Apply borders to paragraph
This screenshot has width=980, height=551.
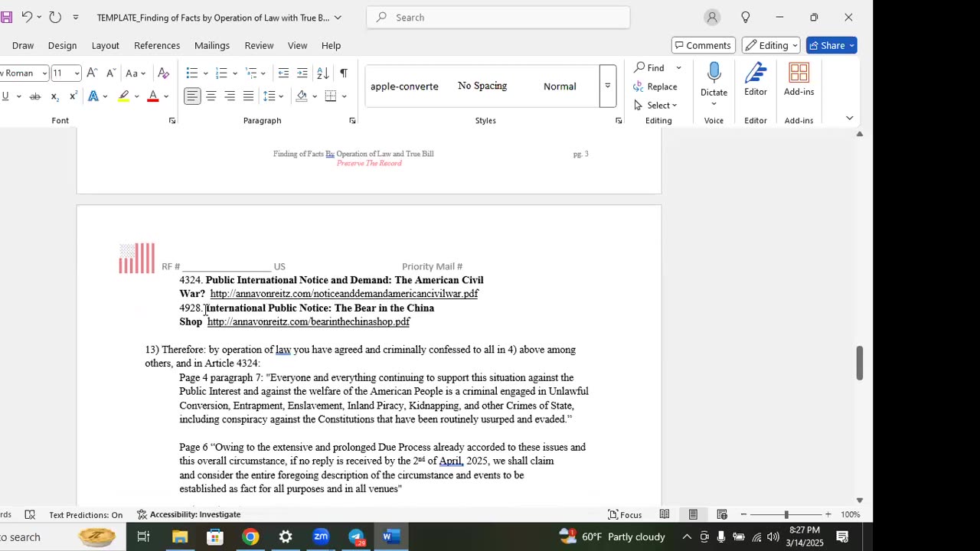pos(331,96)
